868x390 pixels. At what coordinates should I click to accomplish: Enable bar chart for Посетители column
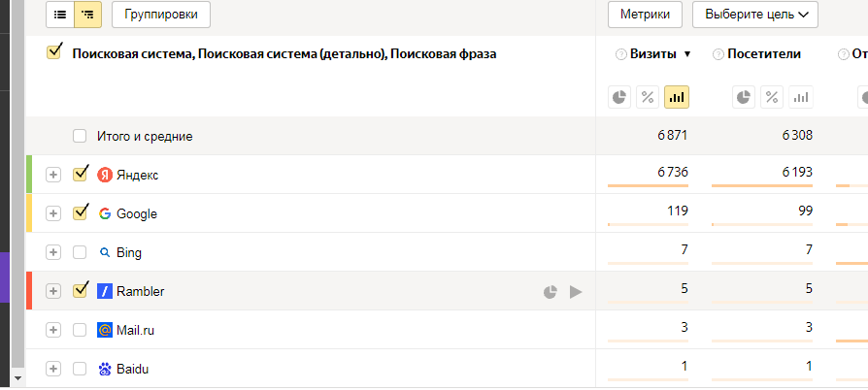(800, 97)
